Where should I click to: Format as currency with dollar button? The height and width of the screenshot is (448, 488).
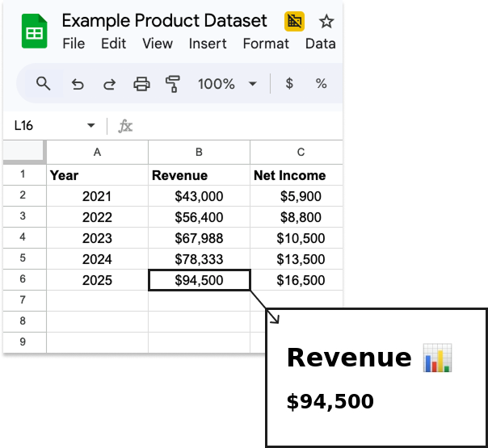[x=289, y=83]
